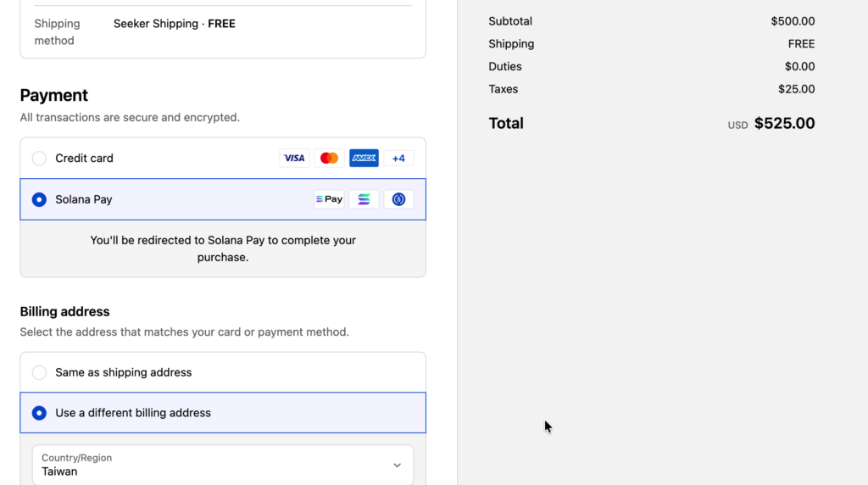Choose Same as shipping address radio
This screenshot has height=485, width=868.
coord(39,372)
